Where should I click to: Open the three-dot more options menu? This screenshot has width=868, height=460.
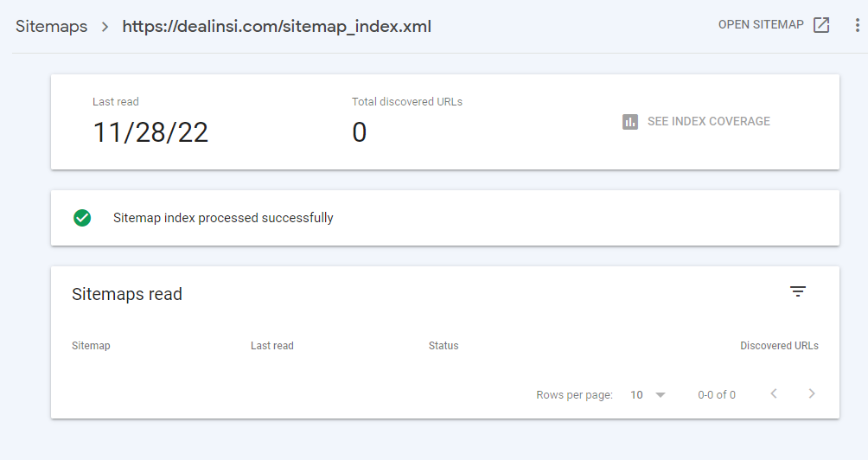[x=857, y=25]
